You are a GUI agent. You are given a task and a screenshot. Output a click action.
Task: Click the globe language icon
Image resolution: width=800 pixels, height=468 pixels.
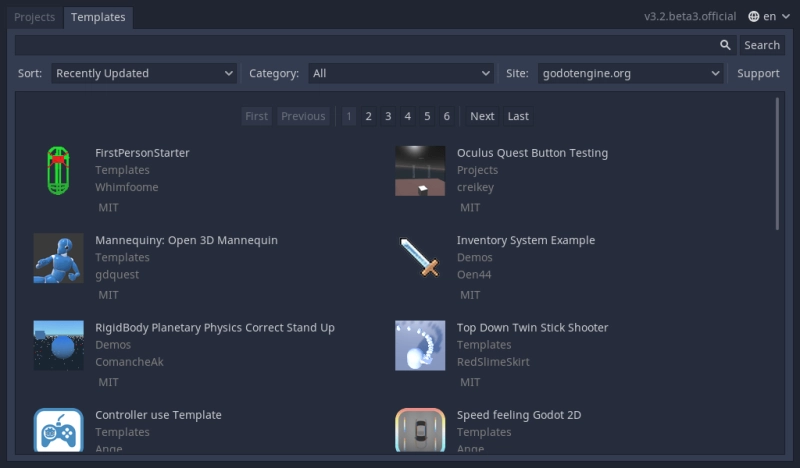tap(754, 16)
